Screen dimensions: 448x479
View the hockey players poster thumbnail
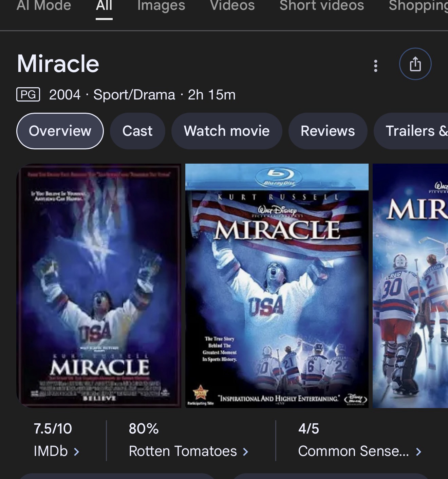click(410, 286)
